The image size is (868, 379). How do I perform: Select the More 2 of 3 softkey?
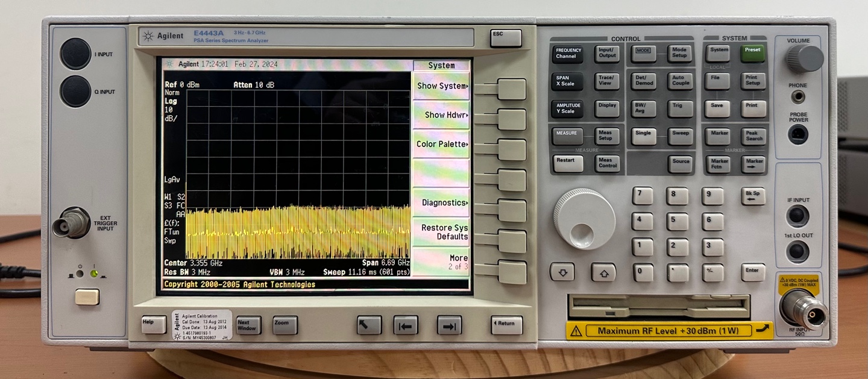[x=511, y=271]
